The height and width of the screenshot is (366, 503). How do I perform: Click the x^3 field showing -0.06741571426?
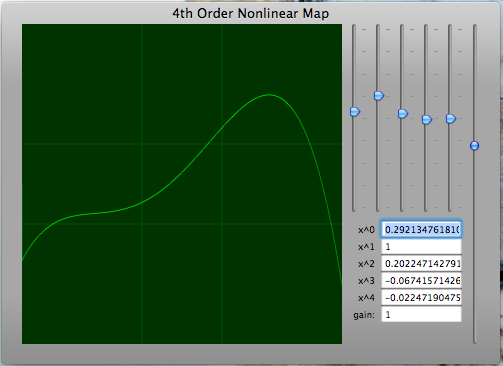[421, 281]
